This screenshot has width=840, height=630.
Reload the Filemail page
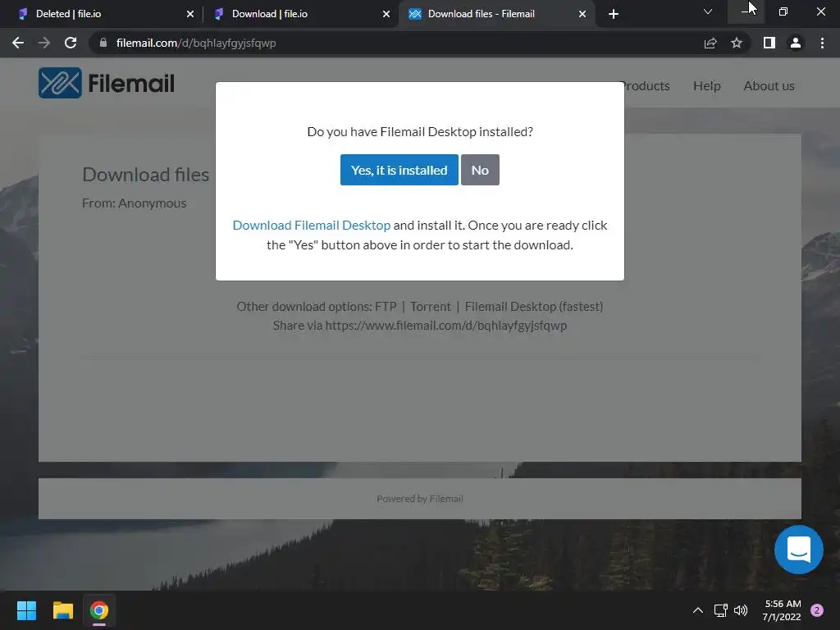click(71, 43)
